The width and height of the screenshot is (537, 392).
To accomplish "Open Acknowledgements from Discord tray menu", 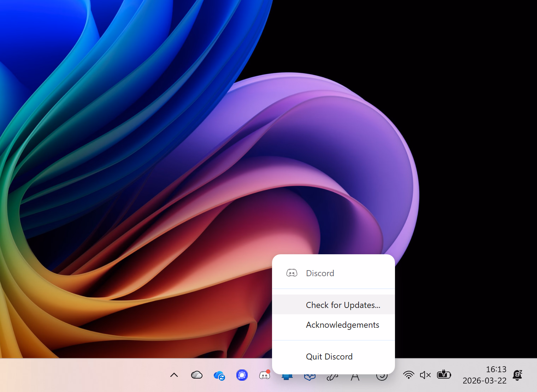I will tap(342, 325).
